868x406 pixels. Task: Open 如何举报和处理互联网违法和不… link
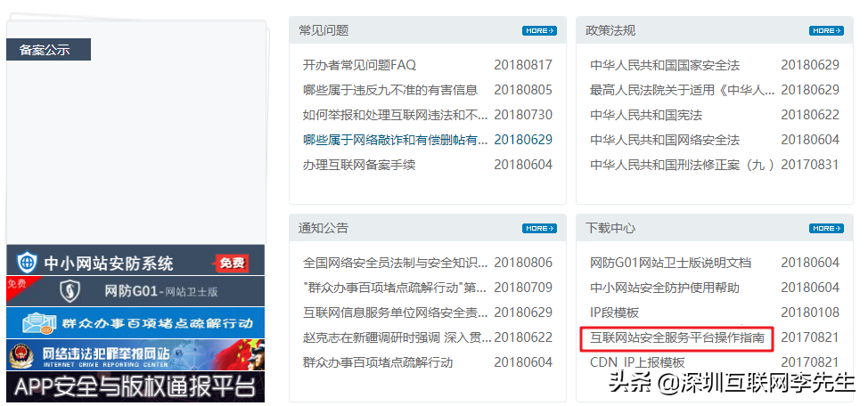point(396,115)
